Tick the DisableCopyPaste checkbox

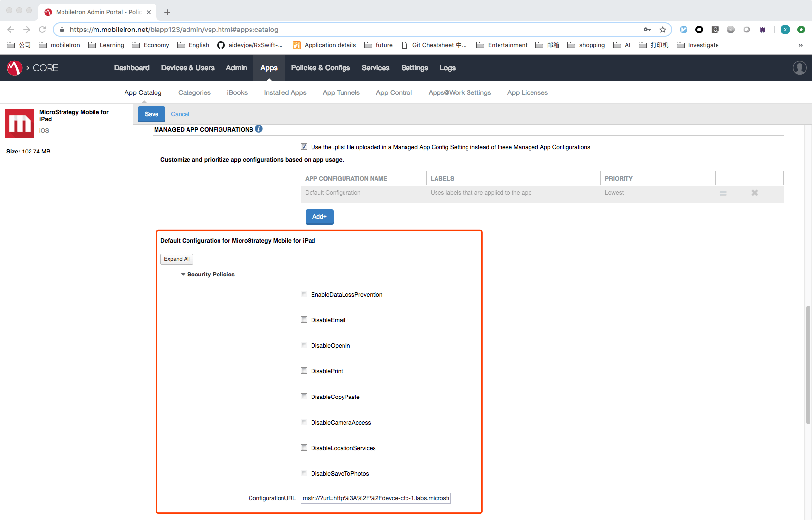(304, 397)
